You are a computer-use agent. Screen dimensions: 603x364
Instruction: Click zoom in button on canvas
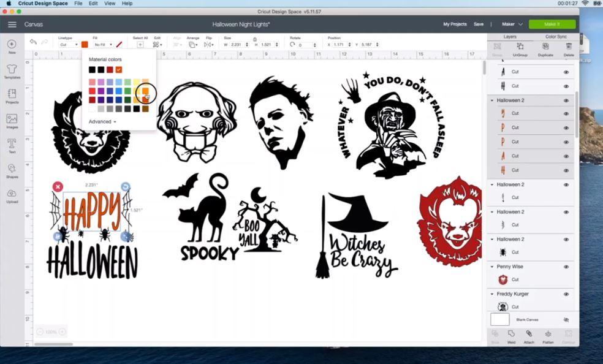coord(62,332)
